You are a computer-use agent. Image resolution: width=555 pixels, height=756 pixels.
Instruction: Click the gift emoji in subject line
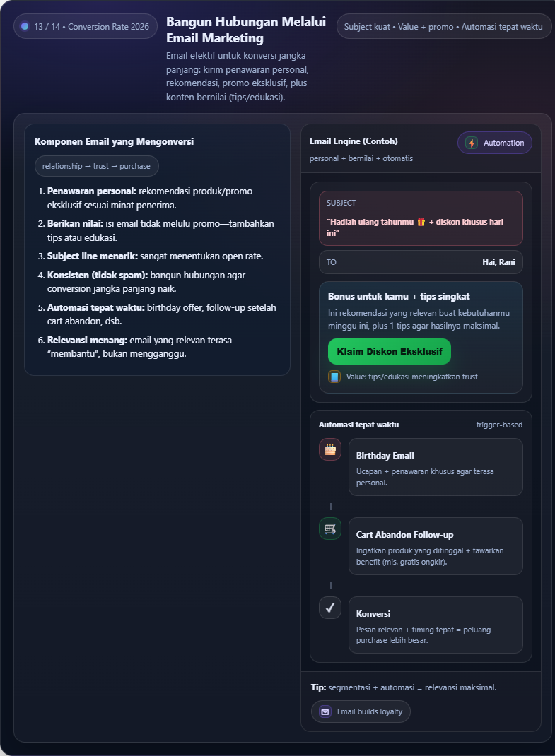[x=421, y=222]
